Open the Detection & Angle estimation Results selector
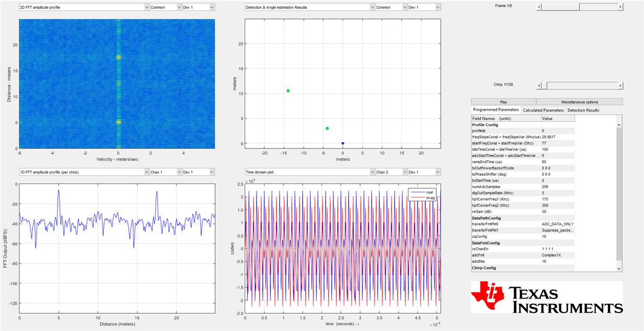The width and height of the screenshot is (644, 331). point(310,7)
